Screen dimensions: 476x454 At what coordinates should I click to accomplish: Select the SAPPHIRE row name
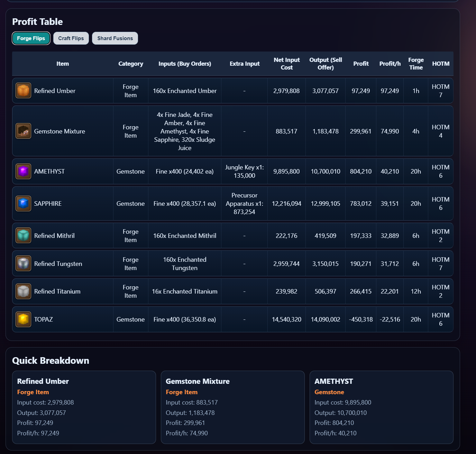(x=48, y=203)
